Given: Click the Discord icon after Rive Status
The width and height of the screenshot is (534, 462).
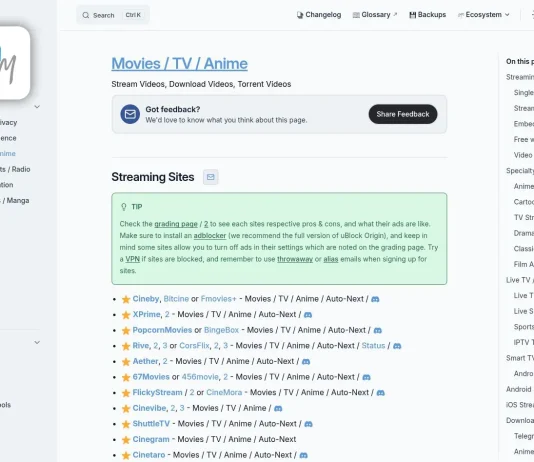Looking at the screenshot, I should pos(397,346).
